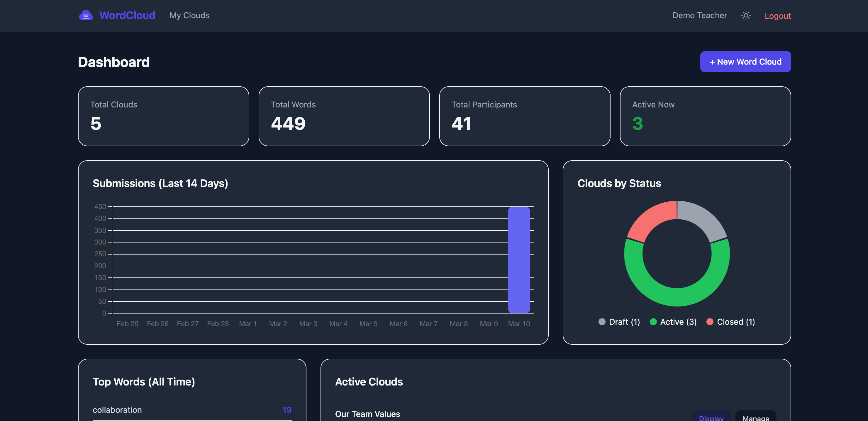Click the WordCloud brand text link
The image size is (868, 421).
coord(127,16)
